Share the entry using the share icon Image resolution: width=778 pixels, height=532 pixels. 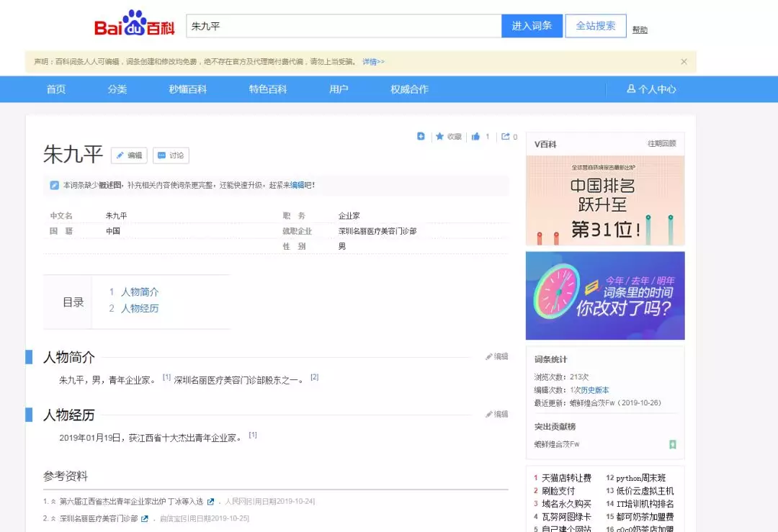tap(506, 137)
